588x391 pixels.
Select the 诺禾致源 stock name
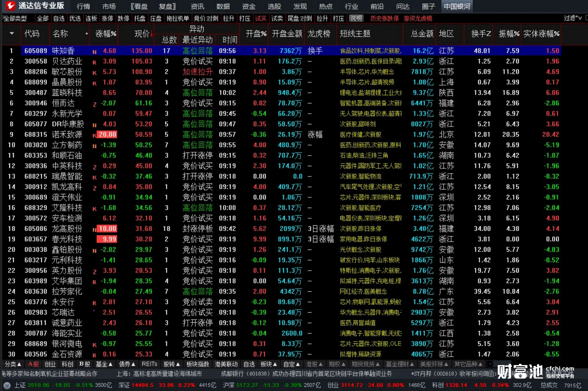[67, 134]
